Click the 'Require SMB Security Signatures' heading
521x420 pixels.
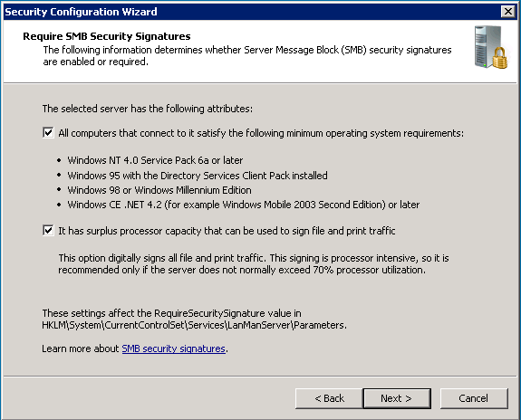coord(107,36)
